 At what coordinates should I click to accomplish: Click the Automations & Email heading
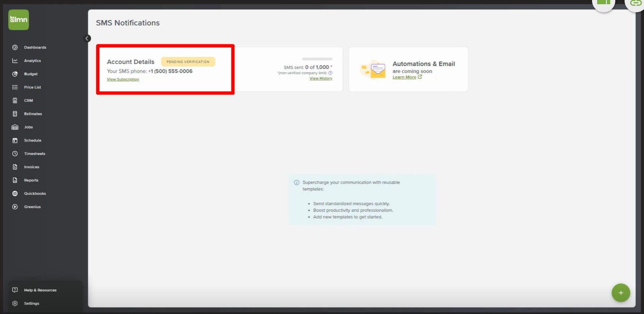coord(424,64)
